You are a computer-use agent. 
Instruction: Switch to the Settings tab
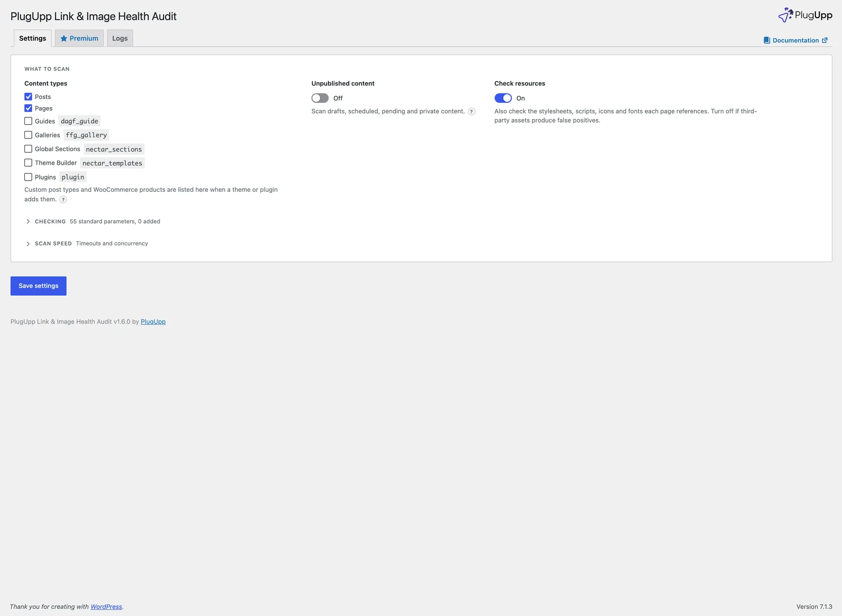[x=33, y=38]
